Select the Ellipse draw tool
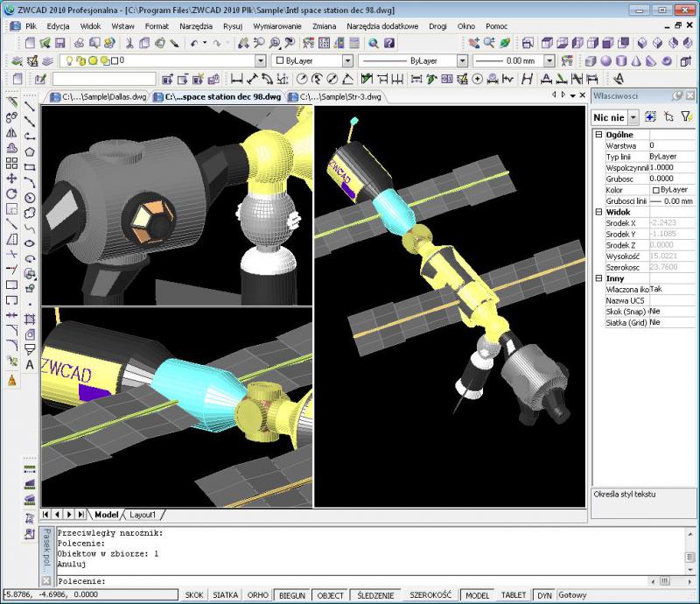The image size is (700, 604). [x=30, y=243]
